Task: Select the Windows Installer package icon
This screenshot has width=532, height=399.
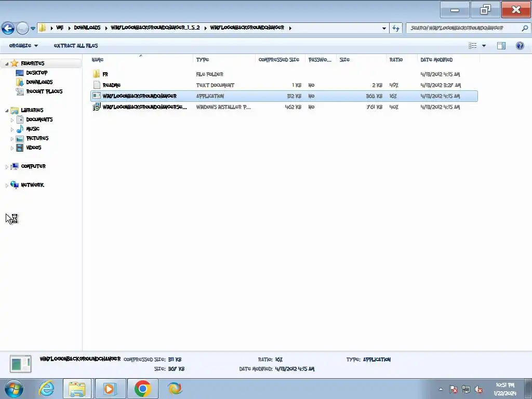Action: point(97,107)
